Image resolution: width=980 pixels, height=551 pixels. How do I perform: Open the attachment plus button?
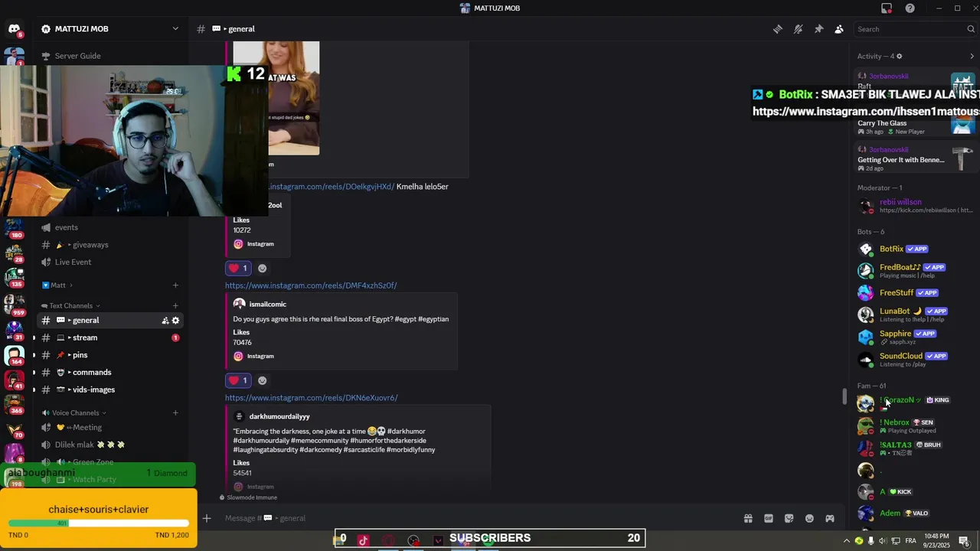(207, 519)
